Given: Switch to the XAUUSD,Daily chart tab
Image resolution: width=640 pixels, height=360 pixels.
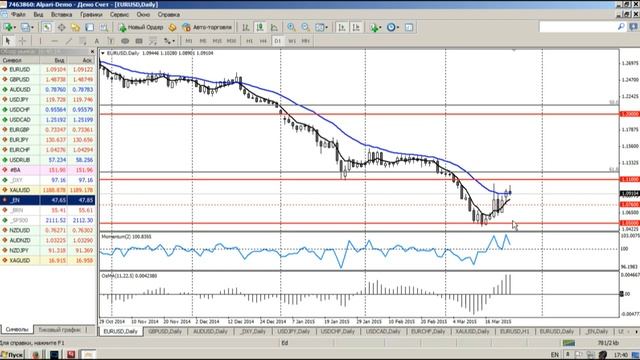Looking at the screenshot, I should tap(472, 331).
